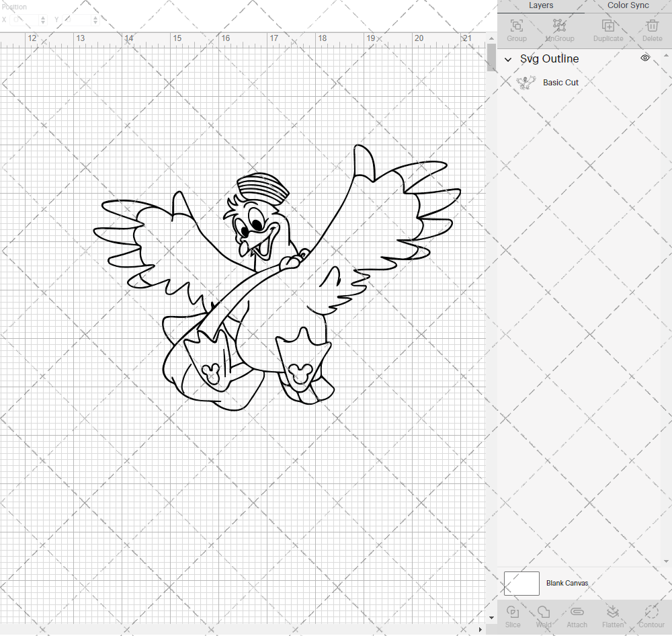
Task: Click the Blank Canvas color swatch
Action: point(521,583)
